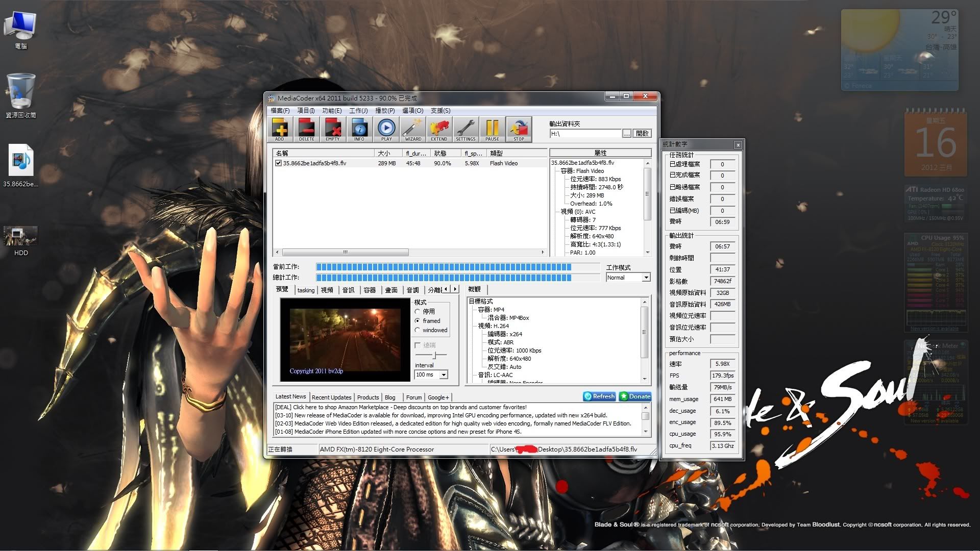This screenshot has width=980, height=551.
Task: Stop transcoding with STOP icon
Action: [x=519, y=129]
